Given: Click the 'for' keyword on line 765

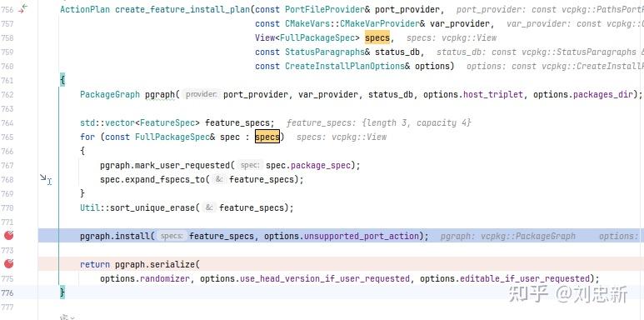Looking at the screenshot, I should pos(87,137).
